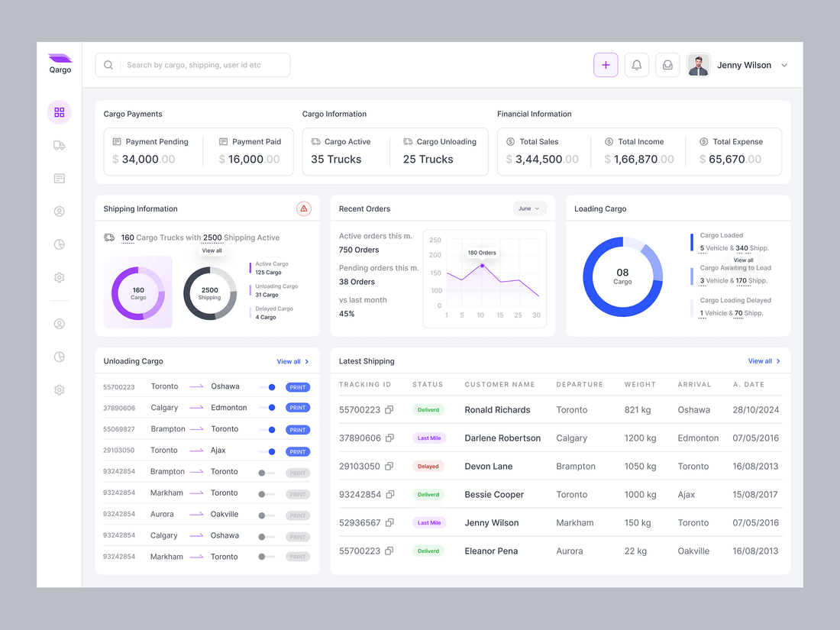This screenshot has height=630, width=840.
Task: Toggle the switch for Calgary to Edmonton
Action: click(x=267, y=408)
